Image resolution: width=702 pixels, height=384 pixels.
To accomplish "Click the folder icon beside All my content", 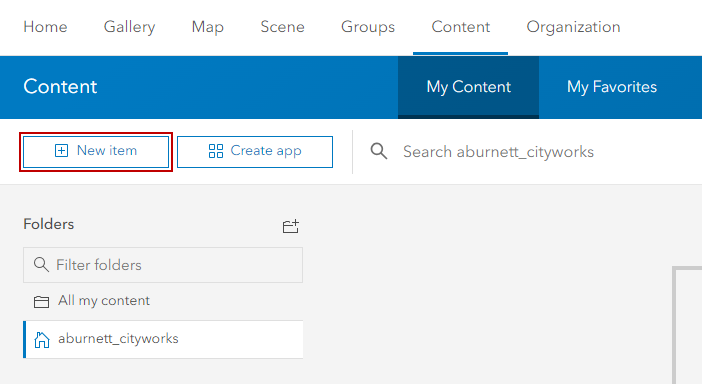I will (41, 302).
